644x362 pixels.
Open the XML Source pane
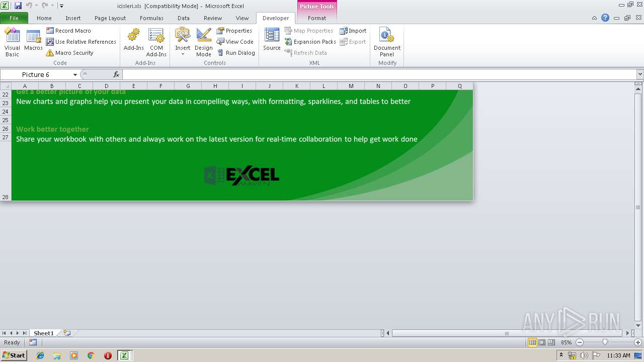[x=272, y=40]
